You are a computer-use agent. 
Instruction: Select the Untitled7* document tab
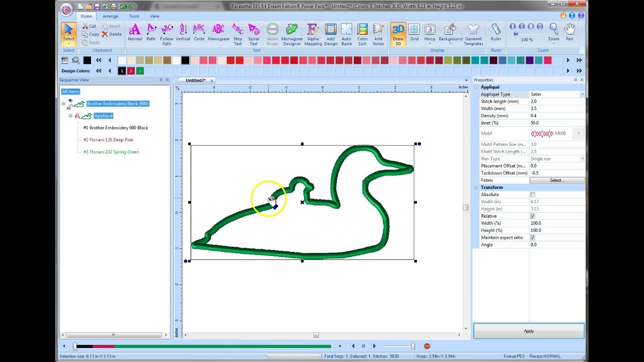[x=196, y=80]
